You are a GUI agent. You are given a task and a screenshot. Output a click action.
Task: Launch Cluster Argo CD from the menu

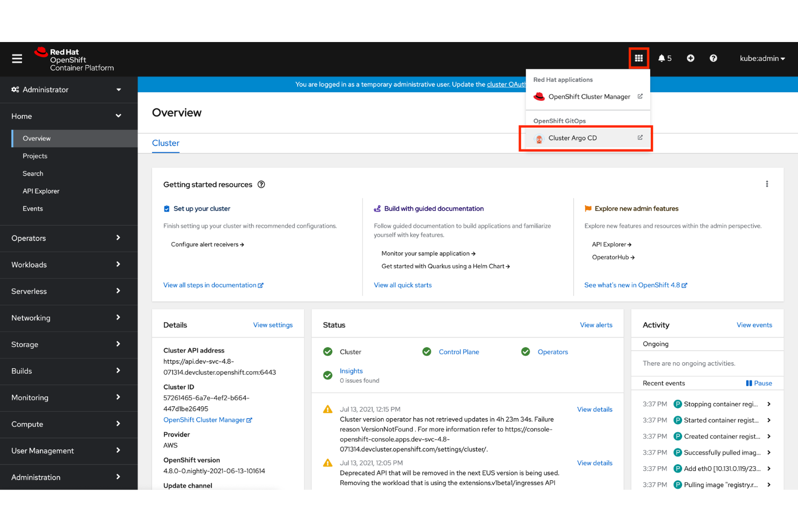coord(588,139)
